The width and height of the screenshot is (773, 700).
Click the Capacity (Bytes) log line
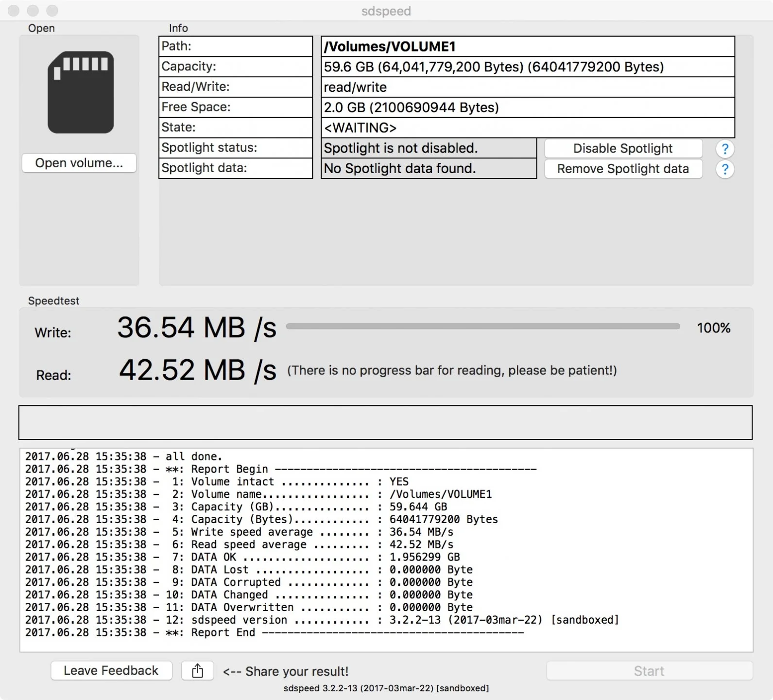pyautogui.click(x=262, y=520)
